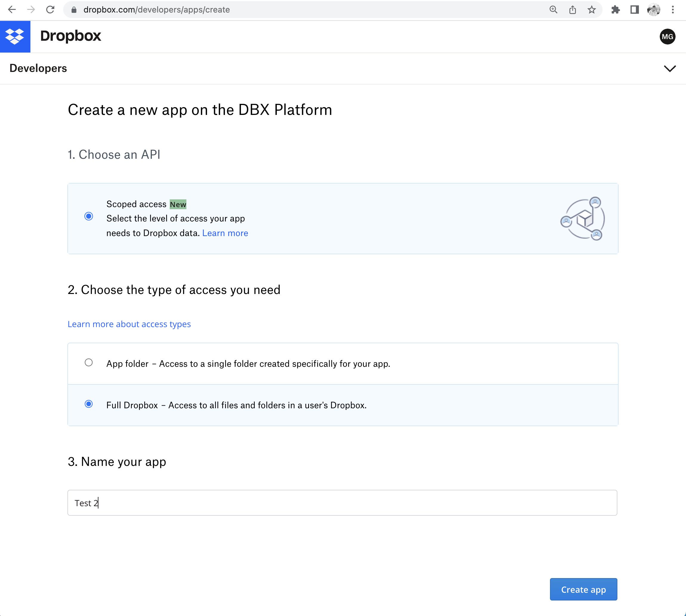Open Learn more about access types link

(129, 324)
